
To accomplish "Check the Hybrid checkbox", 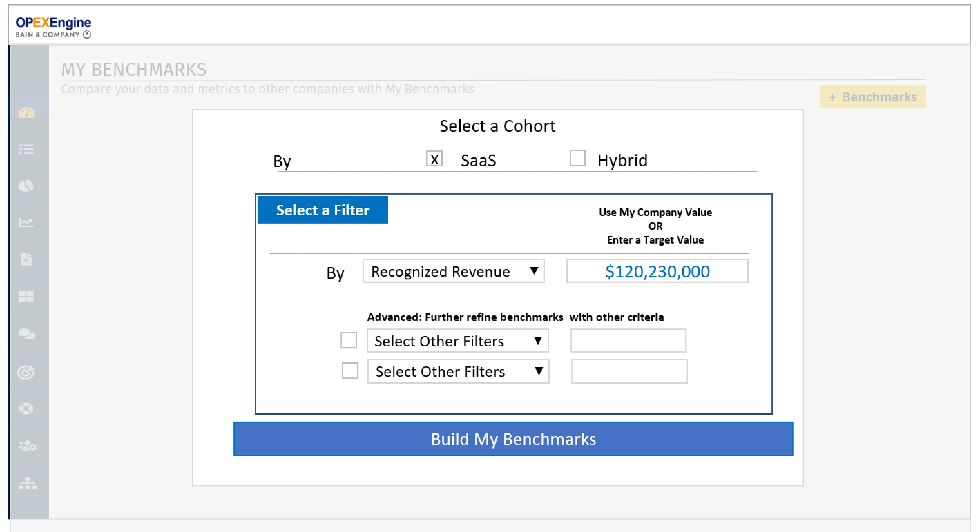I will click(x=578, y=158).
